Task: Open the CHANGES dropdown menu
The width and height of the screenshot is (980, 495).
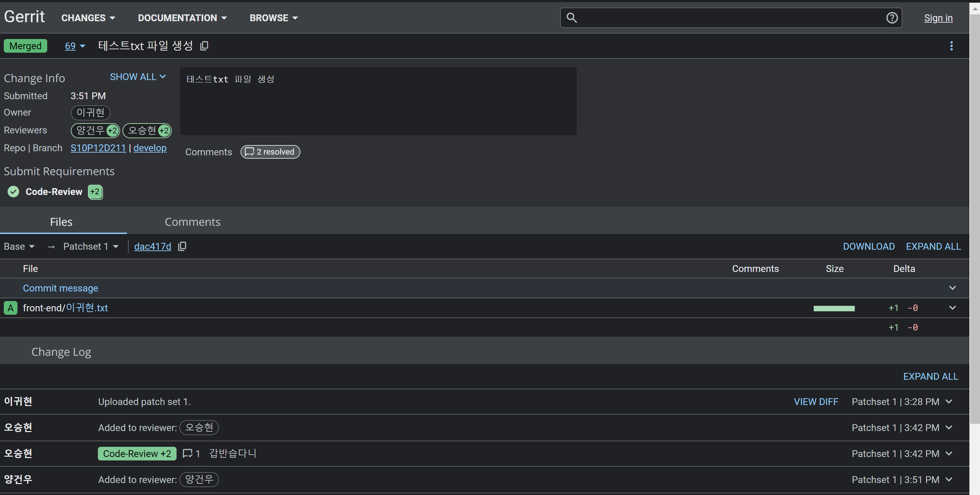Action: click(x=88, y=18)
